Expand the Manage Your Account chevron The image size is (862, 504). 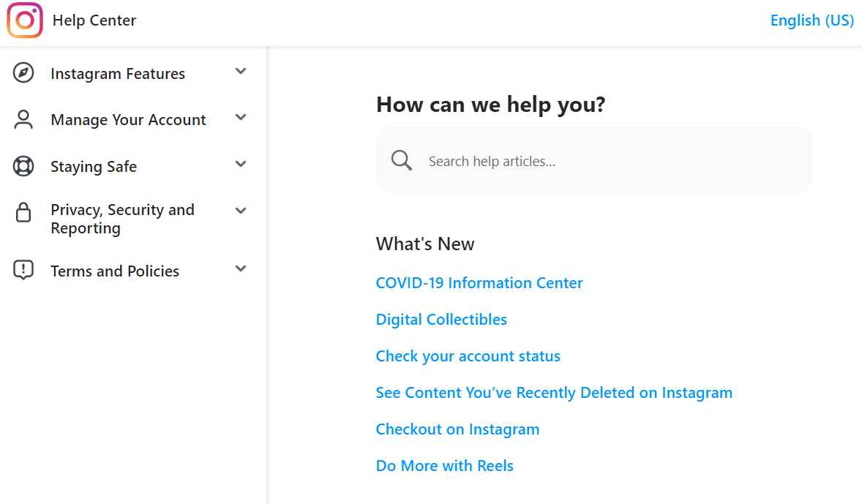240,117
